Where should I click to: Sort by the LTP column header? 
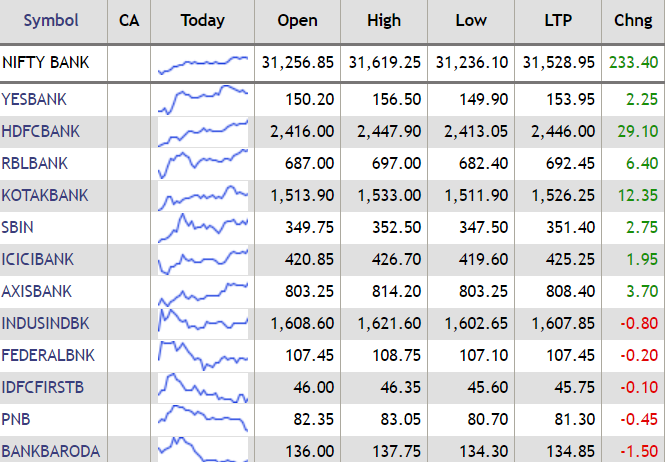click(x=558, y=20)
